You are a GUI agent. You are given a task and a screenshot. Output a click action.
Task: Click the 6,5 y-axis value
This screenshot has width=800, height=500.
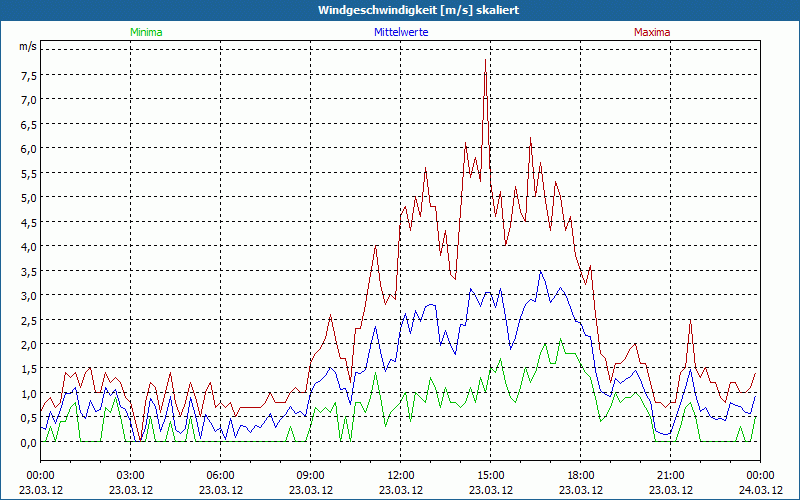(29, 124)
